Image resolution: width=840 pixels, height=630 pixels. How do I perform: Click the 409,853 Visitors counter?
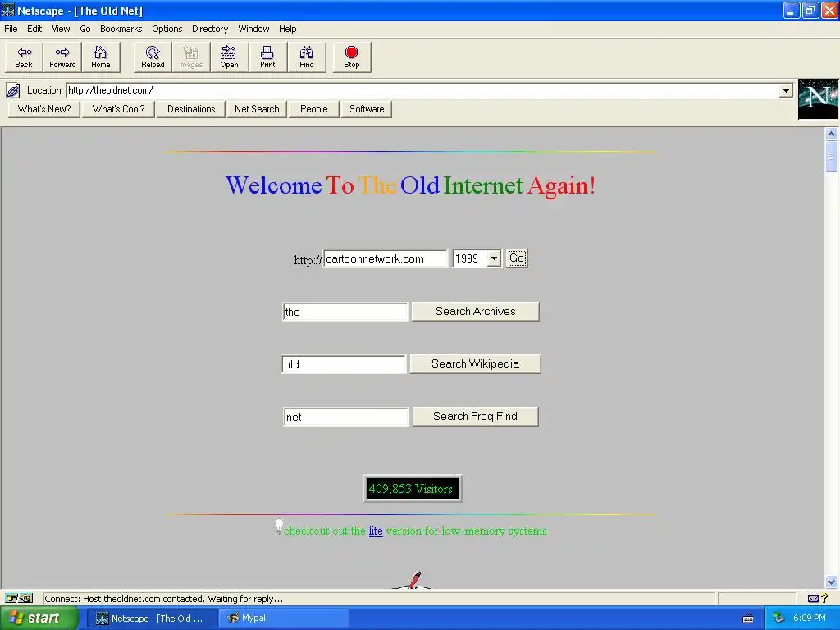412,489
